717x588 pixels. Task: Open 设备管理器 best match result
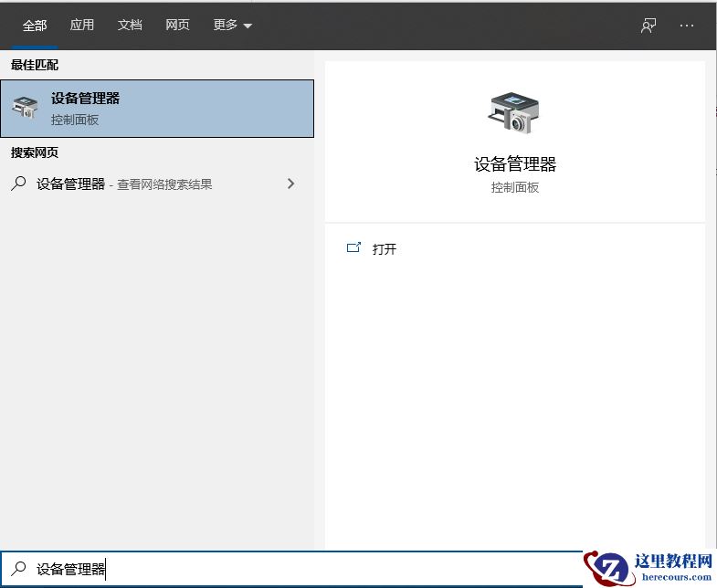(x=157, y=109)
